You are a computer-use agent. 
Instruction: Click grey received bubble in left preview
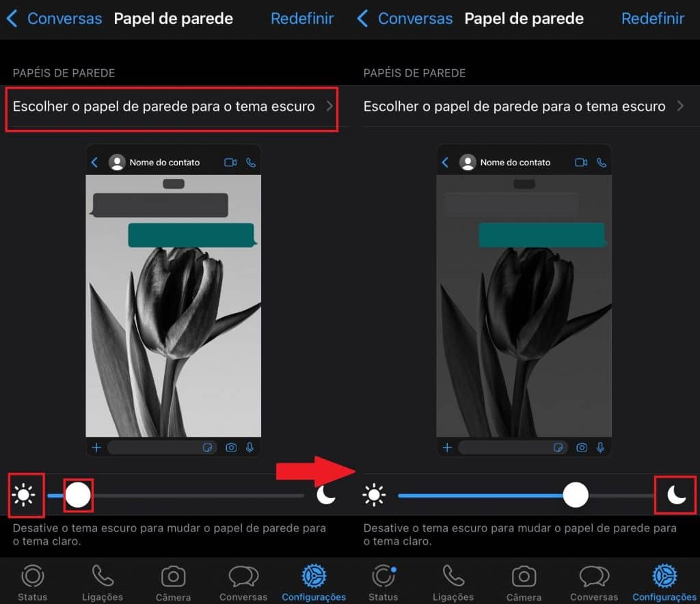click(159, 205)
